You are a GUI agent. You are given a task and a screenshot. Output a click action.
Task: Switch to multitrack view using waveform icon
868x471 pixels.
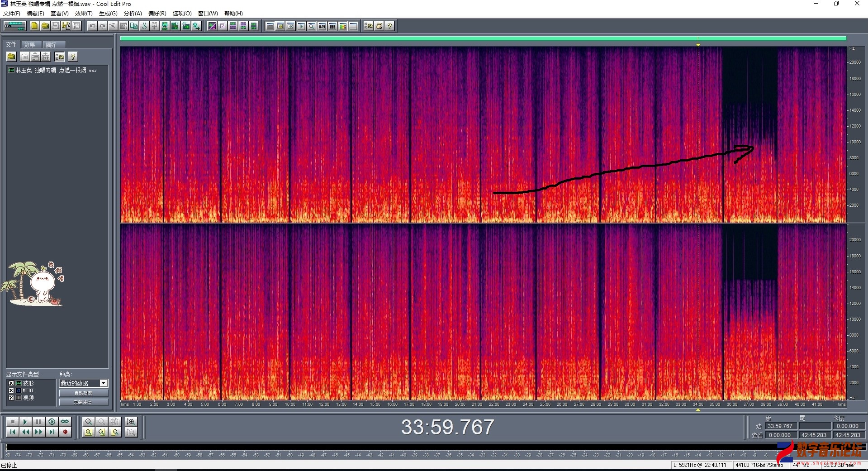(14, 26)
